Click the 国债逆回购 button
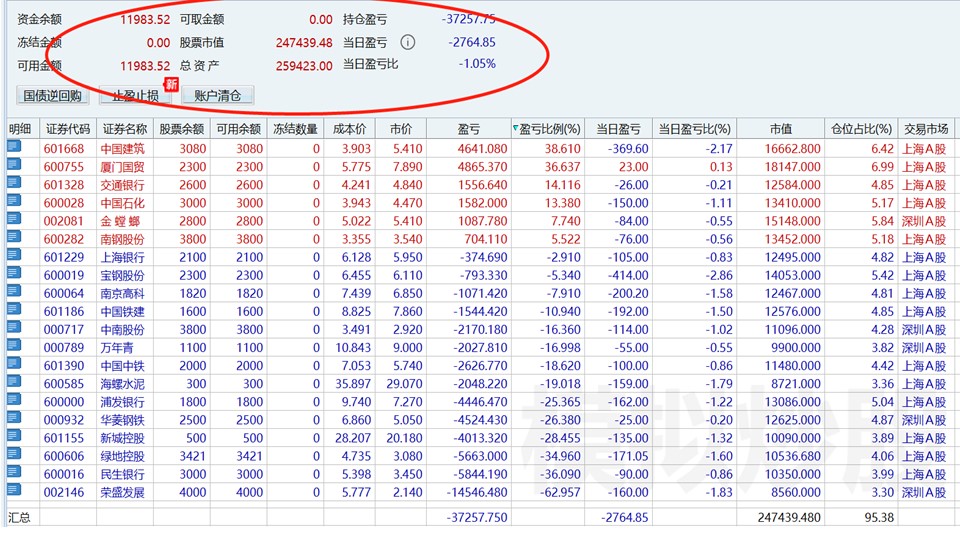The height and width of the screenshot is (540, 960). [x=52, y=96]
